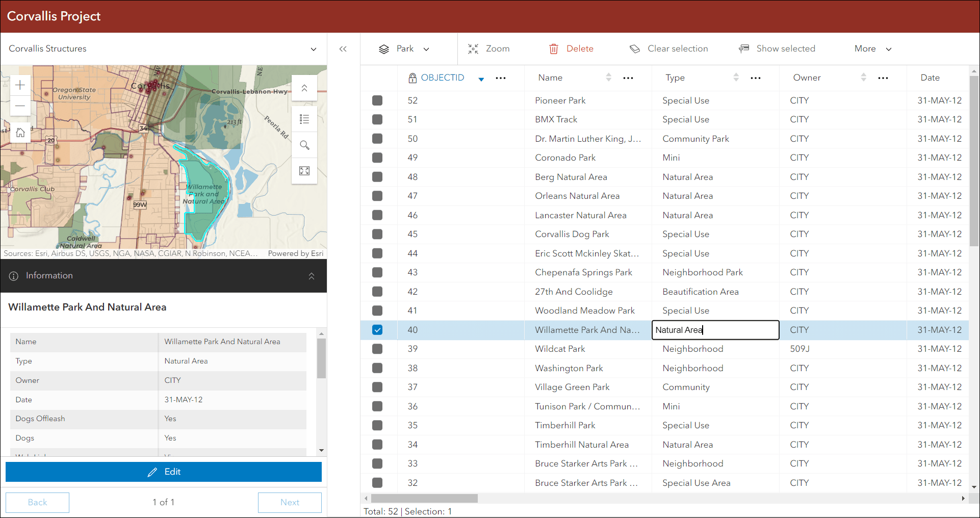Select the Pioneer Park row checkbox

(377, 100)
